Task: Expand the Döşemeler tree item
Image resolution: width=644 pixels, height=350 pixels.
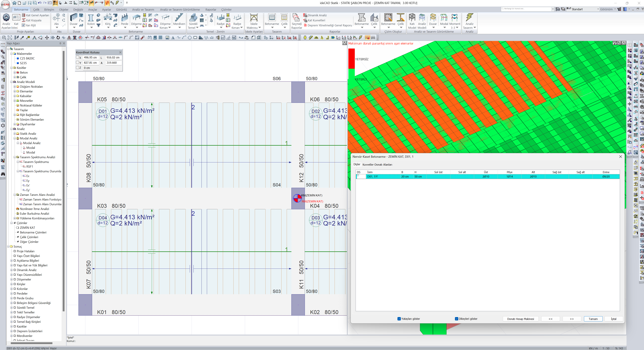Action: [11, 280]
